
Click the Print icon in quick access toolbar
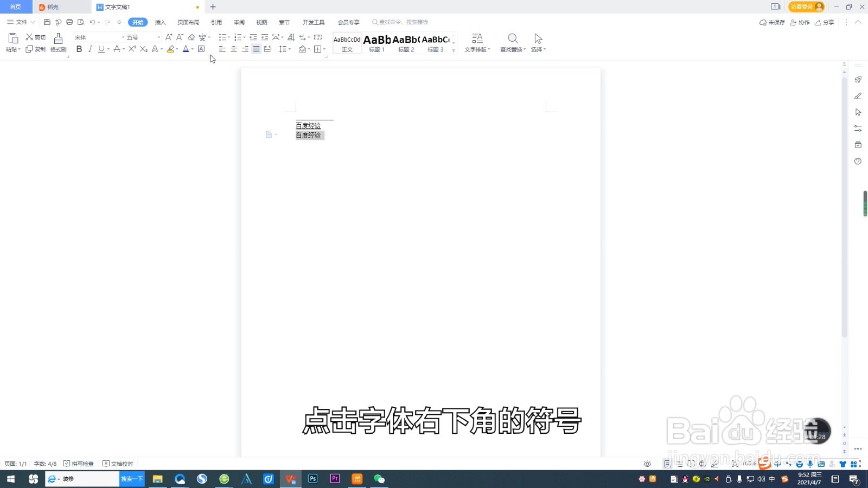(x=69, y=22)
